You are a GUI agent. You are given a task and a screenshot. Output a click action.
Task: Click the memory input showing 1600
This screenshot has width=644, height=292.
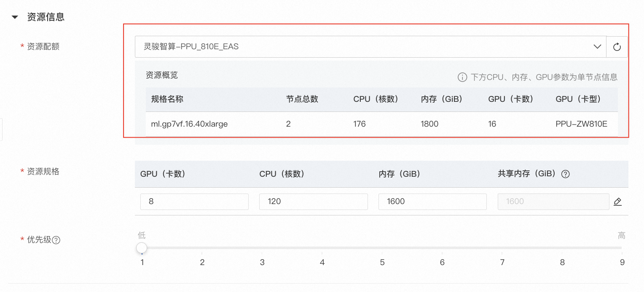click(x=432, y=202)
